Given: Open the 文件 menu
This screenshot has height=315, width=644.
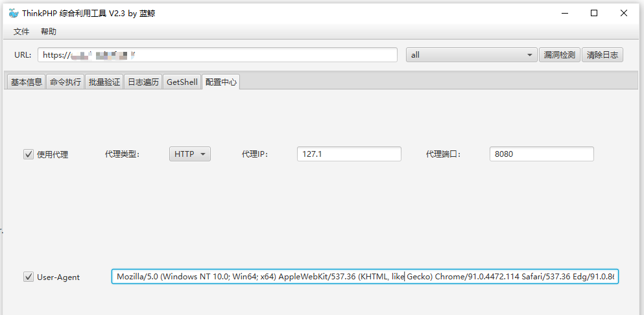Looking at the screenshot, I should (x=21, y=32).
